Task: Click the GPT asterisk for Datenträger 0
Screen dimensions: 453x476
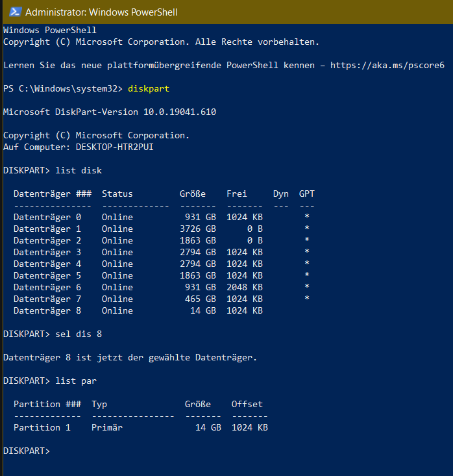Action: (307, 216)
